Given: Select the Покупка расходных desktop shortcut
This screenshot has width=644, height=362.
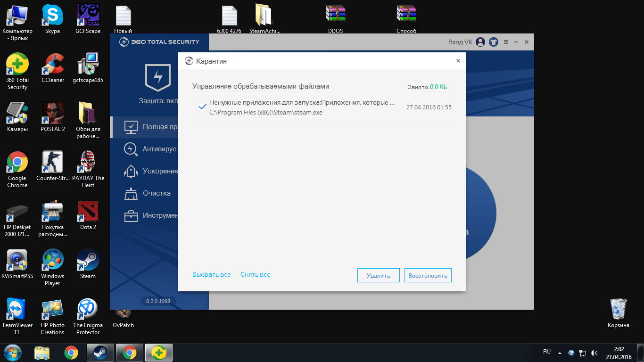Looking at the screenshot, I should (52, 218).
